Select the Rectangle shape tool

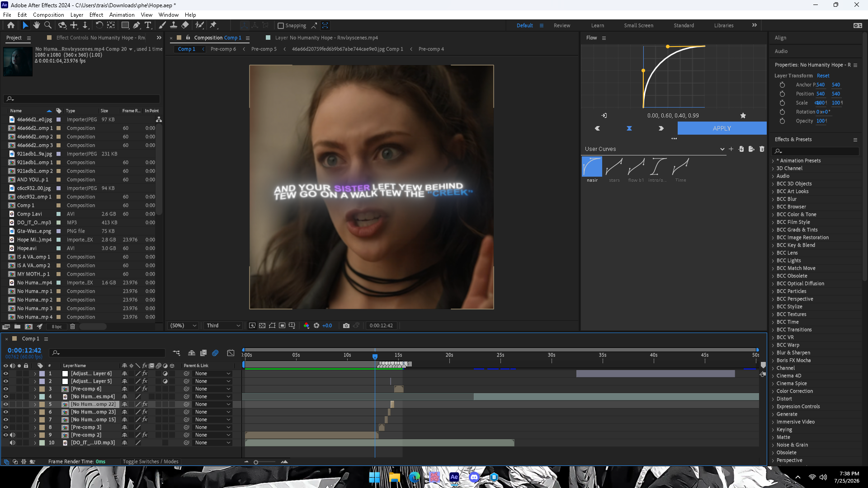tap(125, 25)
